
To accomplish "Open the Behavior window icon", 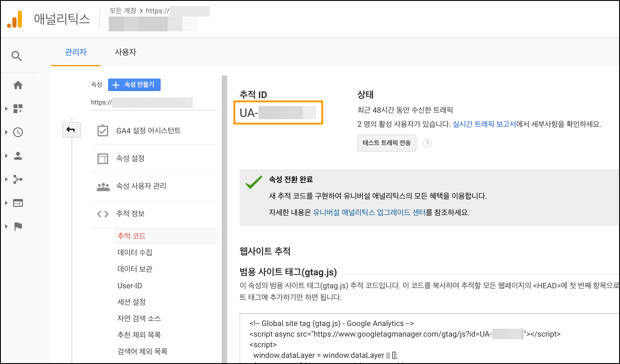I will click(18, 203).
